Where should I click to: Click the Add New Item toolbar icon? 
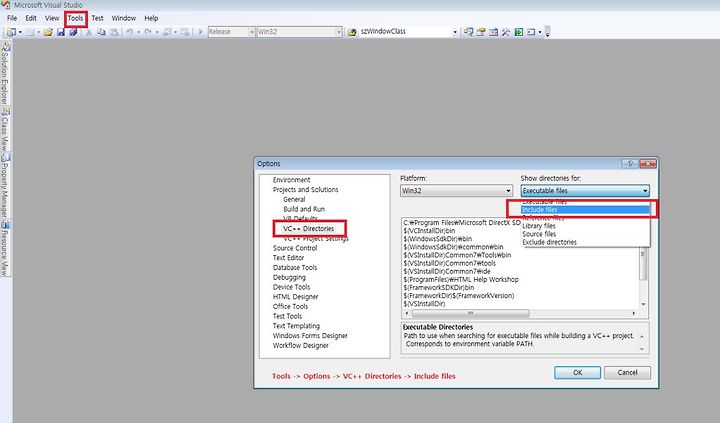[30, 32]
